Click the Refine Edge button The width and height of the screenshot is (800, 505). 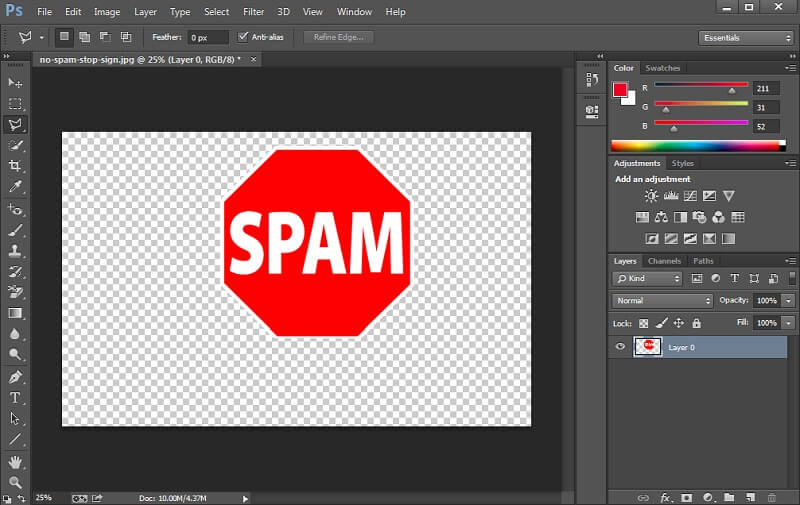339,37
